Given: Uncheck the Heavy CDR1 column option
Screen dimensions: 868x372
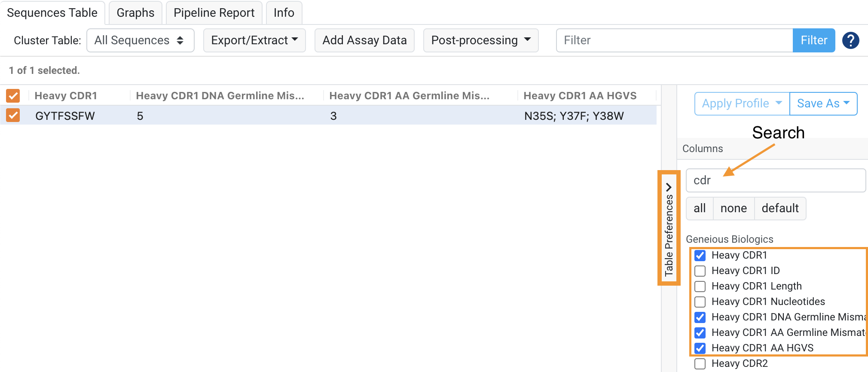Looking at the screenshot, I should pos(700,256).
